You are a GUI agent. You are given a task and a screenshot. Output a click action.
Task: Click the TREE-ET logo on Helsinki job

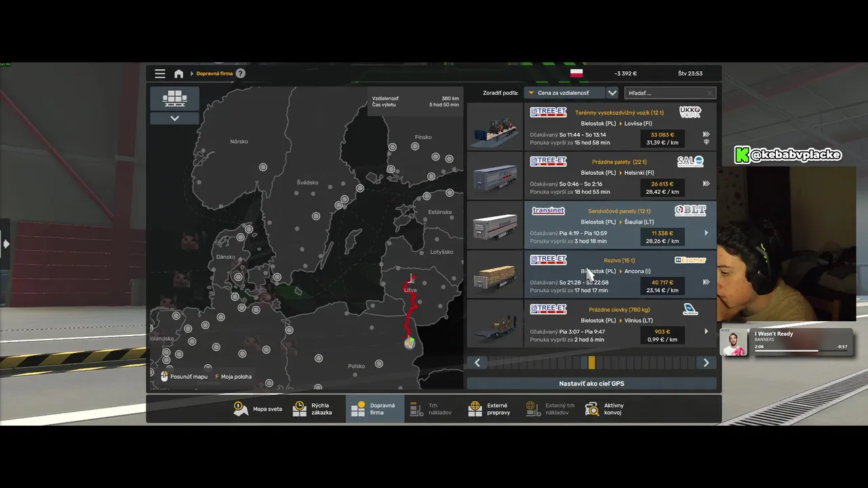[548, 161]
